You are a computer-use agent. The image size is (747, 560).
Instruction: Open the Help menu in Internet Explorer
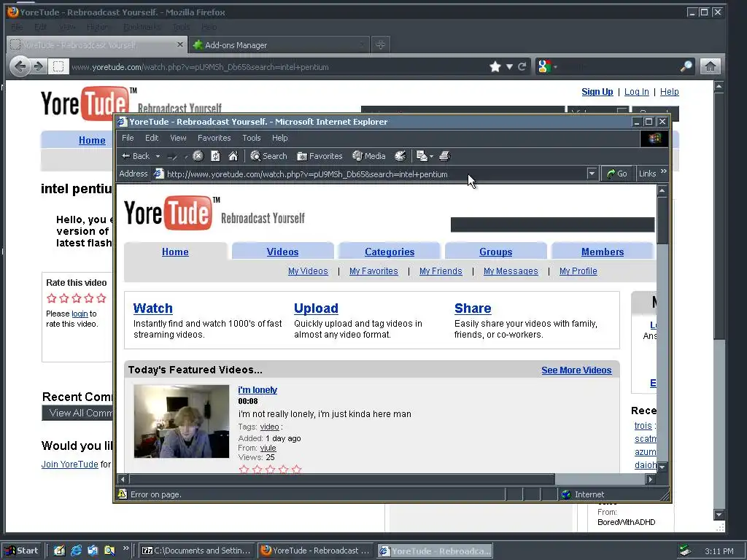pos(280,138)
